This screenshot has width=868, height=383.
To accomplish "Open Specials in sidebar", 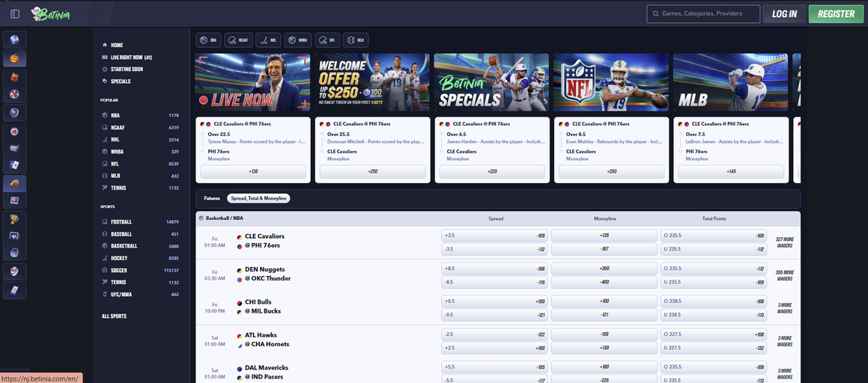I will (x=116, y=82).
